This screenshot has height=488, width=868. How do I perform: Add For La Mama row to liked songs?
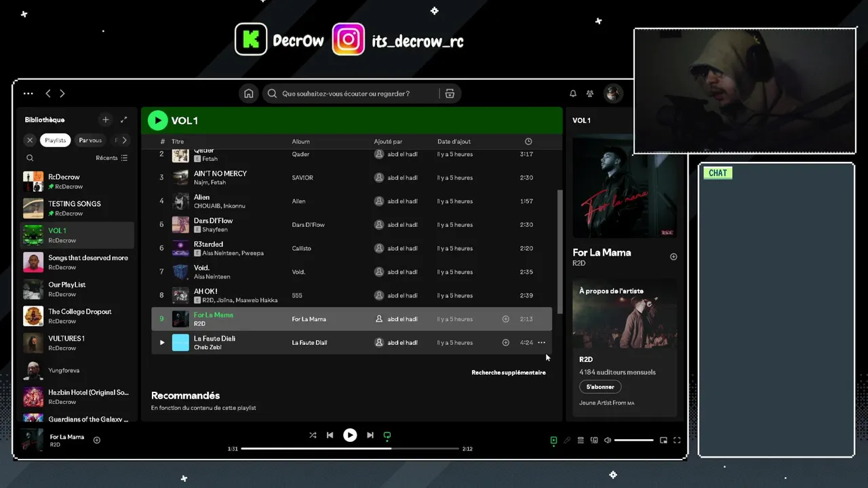click(505, 319)
